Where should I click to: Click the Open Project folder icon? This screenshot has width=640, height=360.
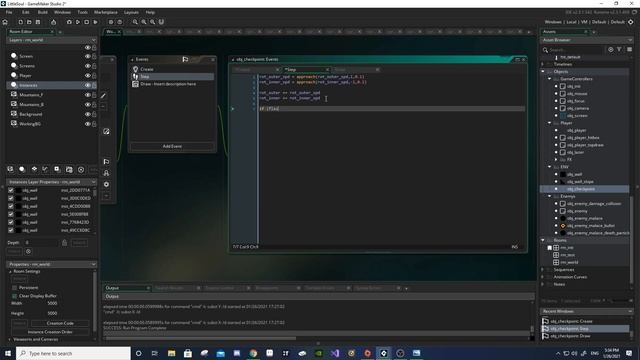click(x=29, y=22)
